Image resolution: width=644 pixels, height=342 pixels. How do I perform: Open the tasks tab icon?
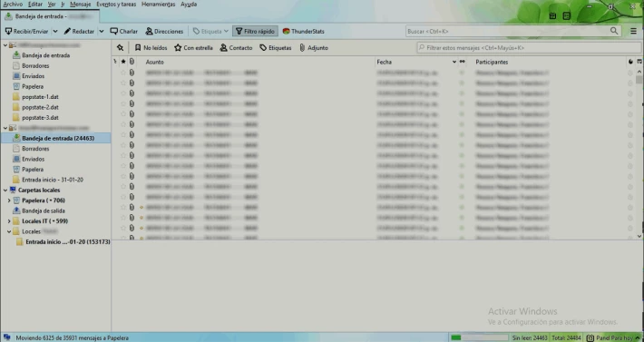pyautogui.click(x=567, y=16)
